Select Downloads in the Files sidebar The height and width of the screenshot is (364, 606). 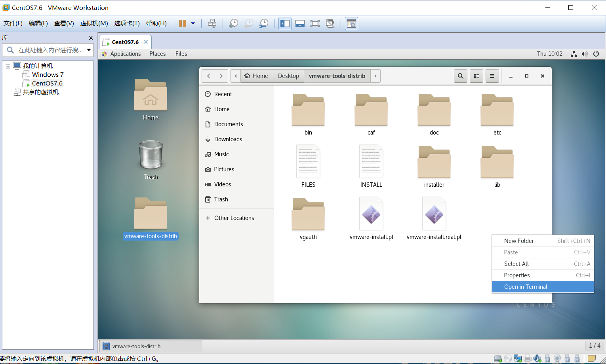click(236, 139)
